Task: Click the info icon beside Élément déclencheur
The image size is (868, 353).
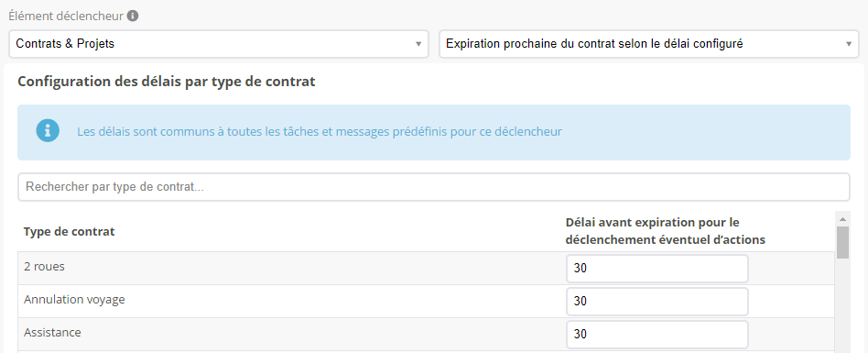Action: 132,17
